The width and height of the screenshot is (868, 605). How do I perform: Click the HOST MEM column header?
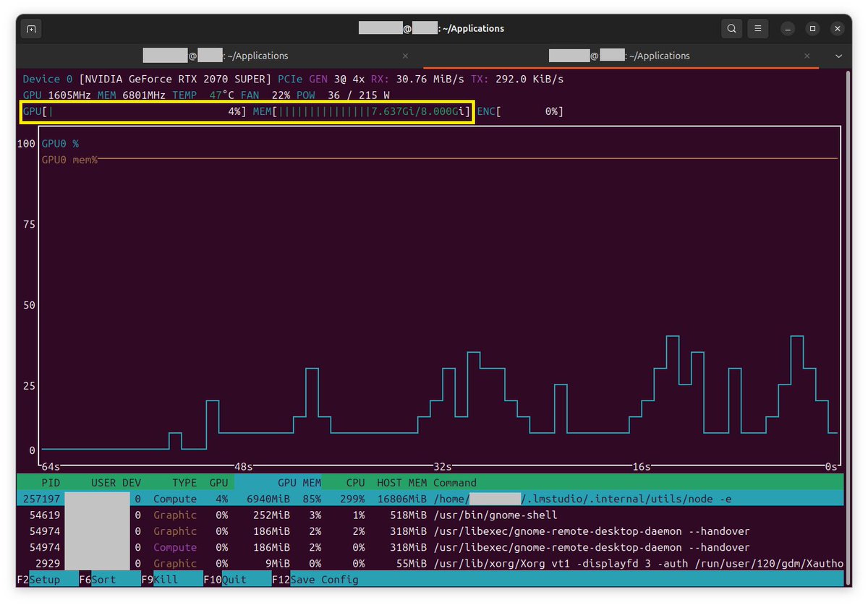point(401,483)
